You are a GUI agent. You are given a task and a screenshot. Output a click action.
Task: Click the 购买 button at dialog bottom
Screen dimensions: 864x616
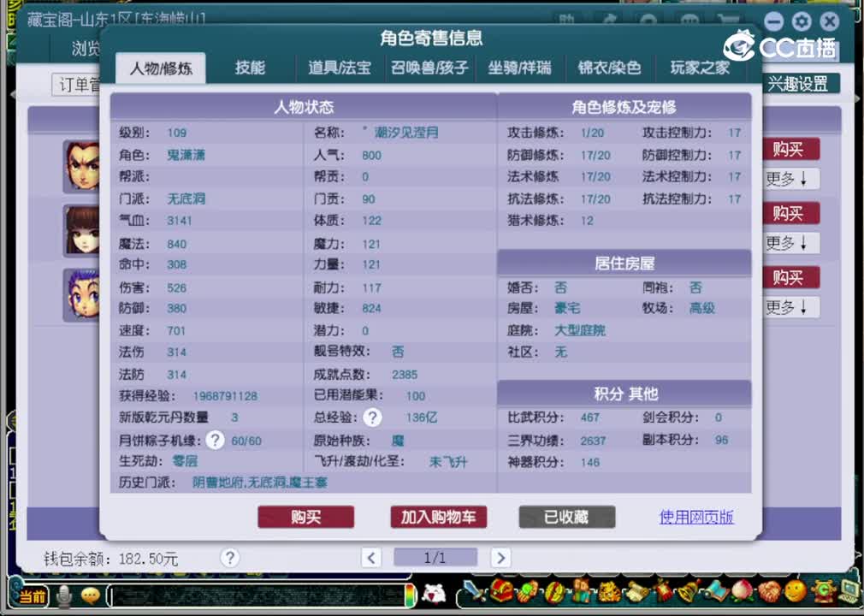(x=306, y=517)
